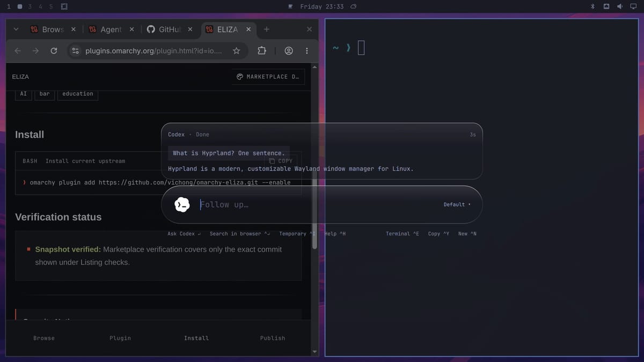Viewport: 644px width, 362px height.
Task: Click the "Snapshot verified:" status text
Action: coord(68,249)
